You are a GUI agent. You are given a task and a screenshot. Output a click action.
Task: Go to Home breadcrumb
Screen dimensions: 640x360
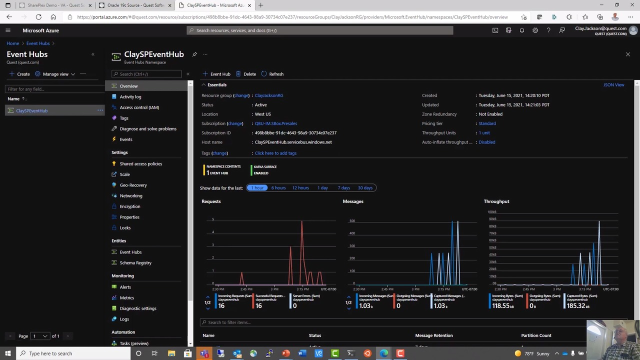tap(13, 43)
